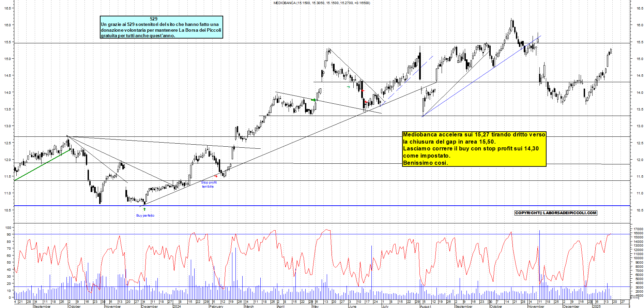
Task: Click the 'June' month label
Action: point(353,306)
